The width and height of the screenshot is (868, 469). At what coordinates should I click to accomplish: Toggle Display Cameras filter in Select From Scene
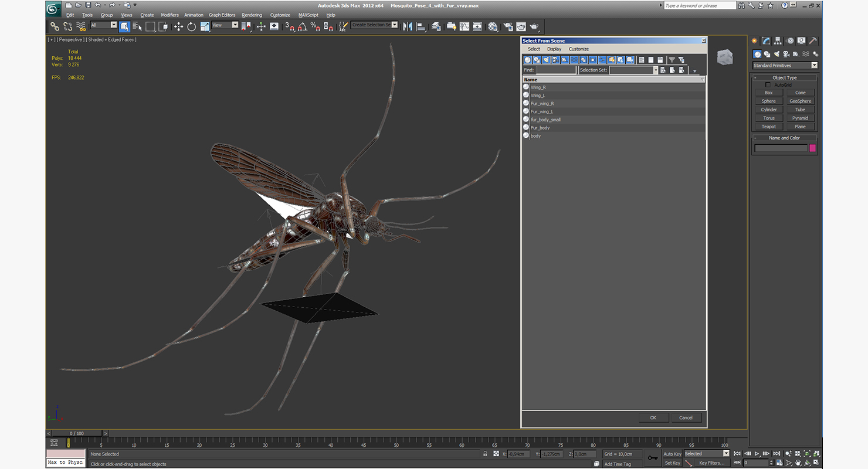coord(555,60)
